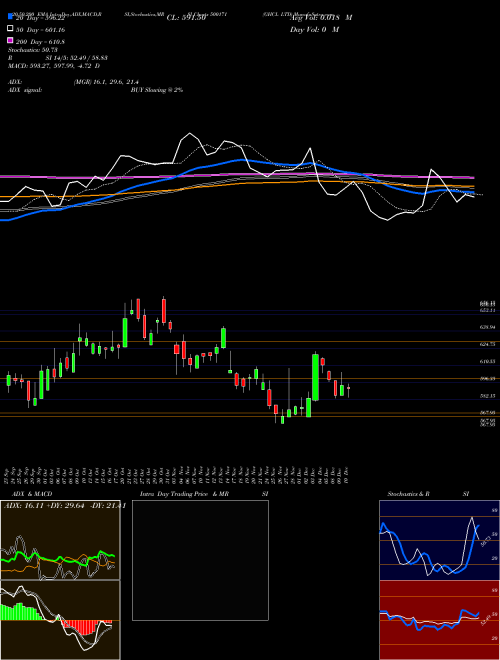Click the 'ADX & MACD' panel title

(32, 494)
